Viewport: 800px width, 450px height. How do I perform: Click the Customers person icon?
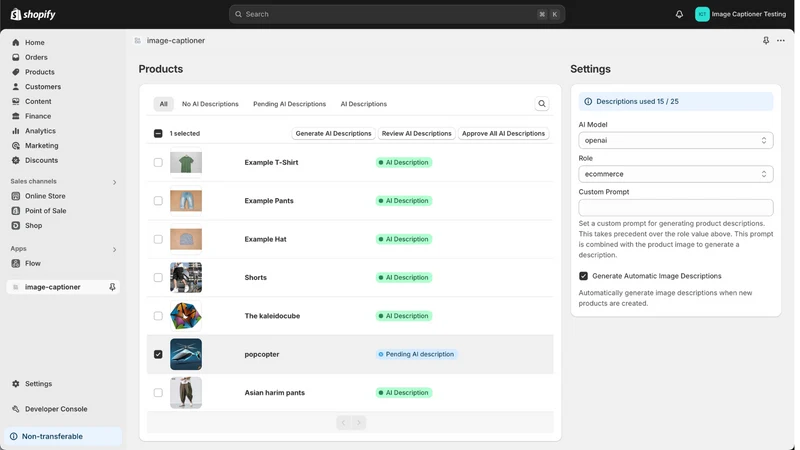16,87
